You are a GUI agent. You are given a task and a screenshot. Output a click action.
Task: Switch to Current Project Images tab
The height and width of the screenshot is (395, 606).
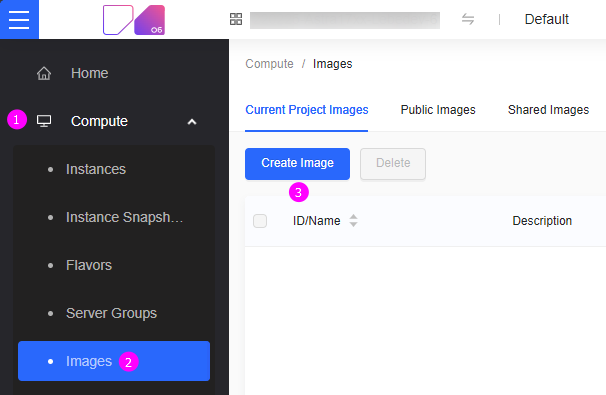(306, 110)
